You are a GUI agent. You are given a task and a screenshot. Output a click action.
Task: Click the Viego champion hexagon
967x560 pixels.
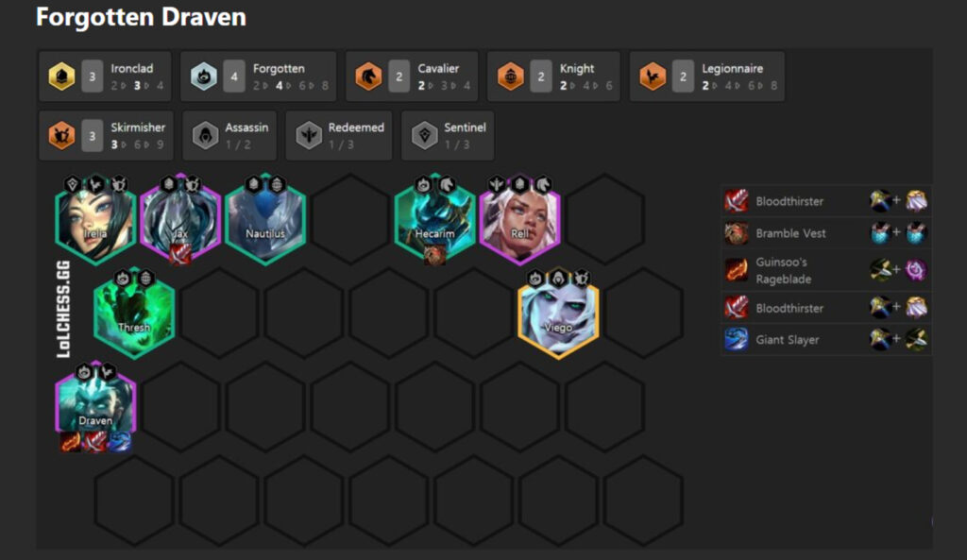[x=558, y=314]
